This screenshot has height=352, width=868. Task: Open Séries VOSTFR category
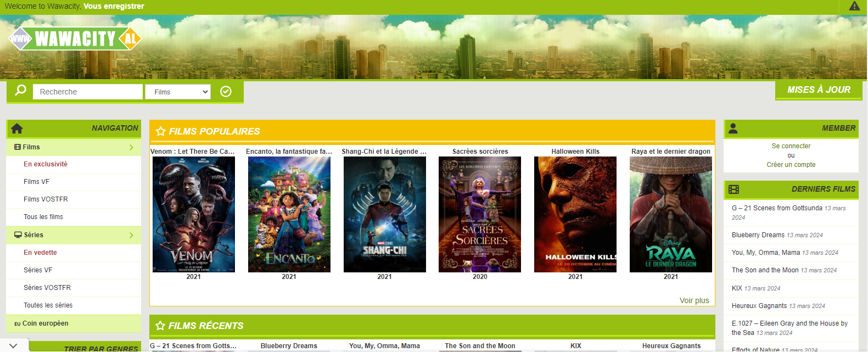(47, 288)
